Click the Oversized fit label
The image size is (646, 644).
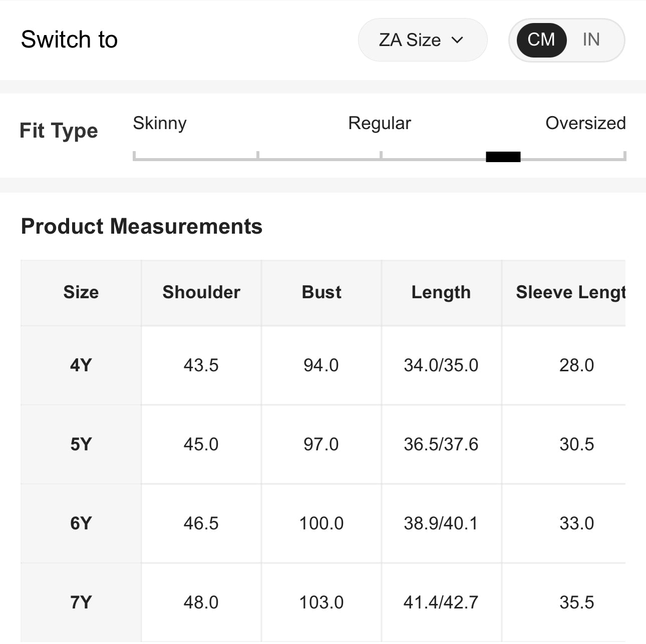[585, 123]
